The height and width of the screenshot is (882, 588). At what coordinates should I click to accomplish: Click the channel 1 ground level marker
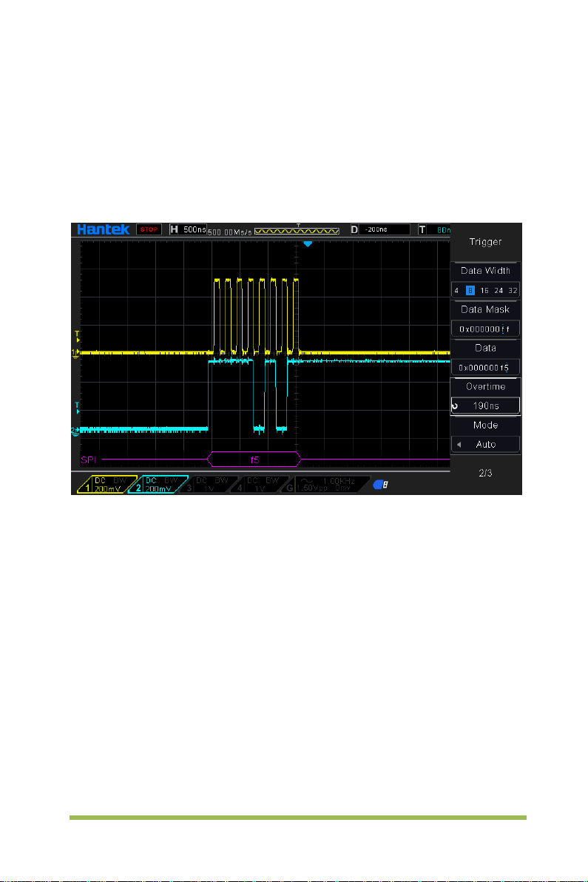point(75,354)
